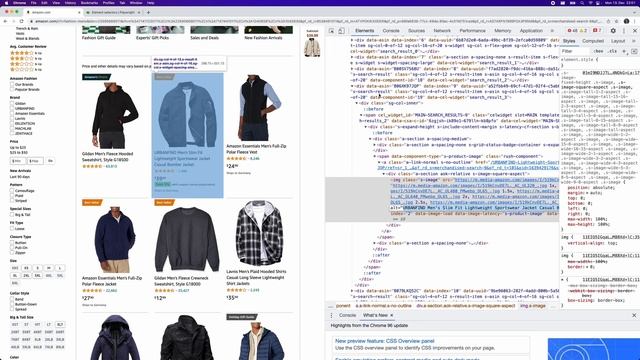Open the Apple menu
The height and width of the screenshot is (360, 640).
7,3
